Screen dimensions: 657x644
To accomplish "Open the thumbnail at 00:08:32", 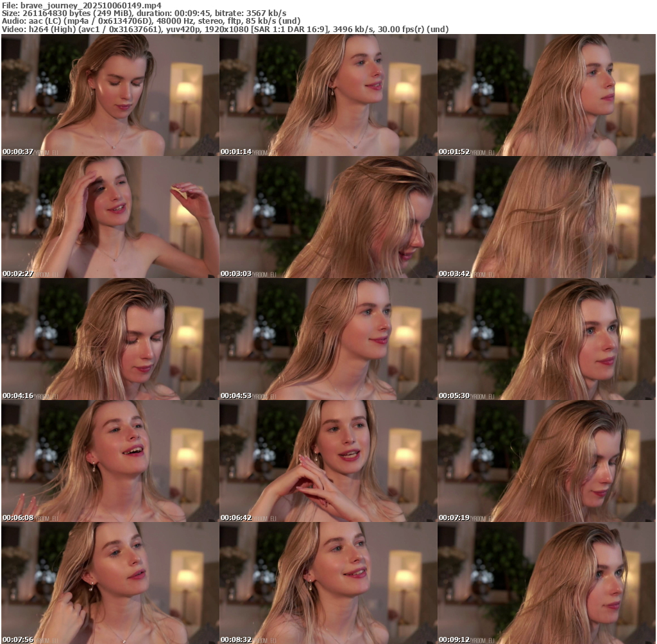I will [x=328, y=583].
